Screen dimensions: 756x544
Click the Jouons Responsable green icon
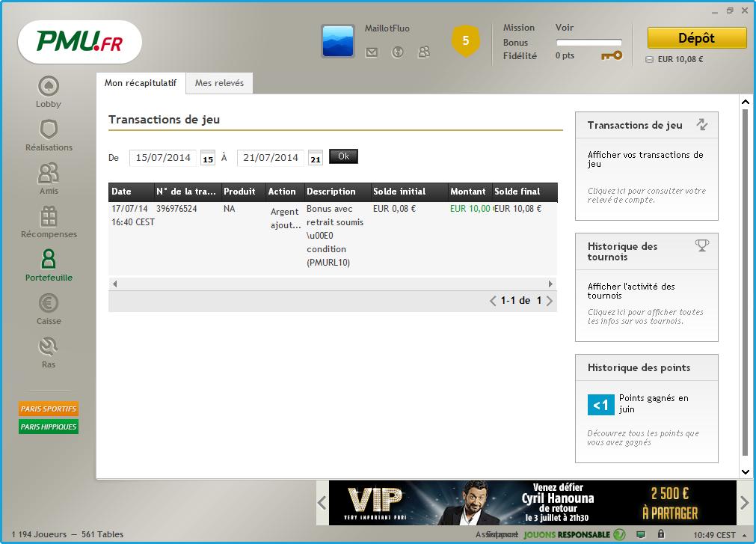coord(620,534)
